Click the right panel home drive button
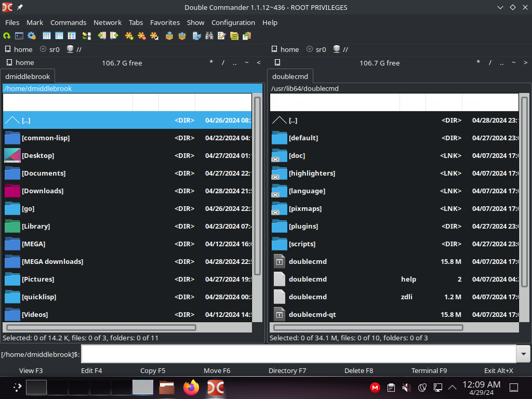Viewport: 532px width, 399px height. click(x=285, y=49)
